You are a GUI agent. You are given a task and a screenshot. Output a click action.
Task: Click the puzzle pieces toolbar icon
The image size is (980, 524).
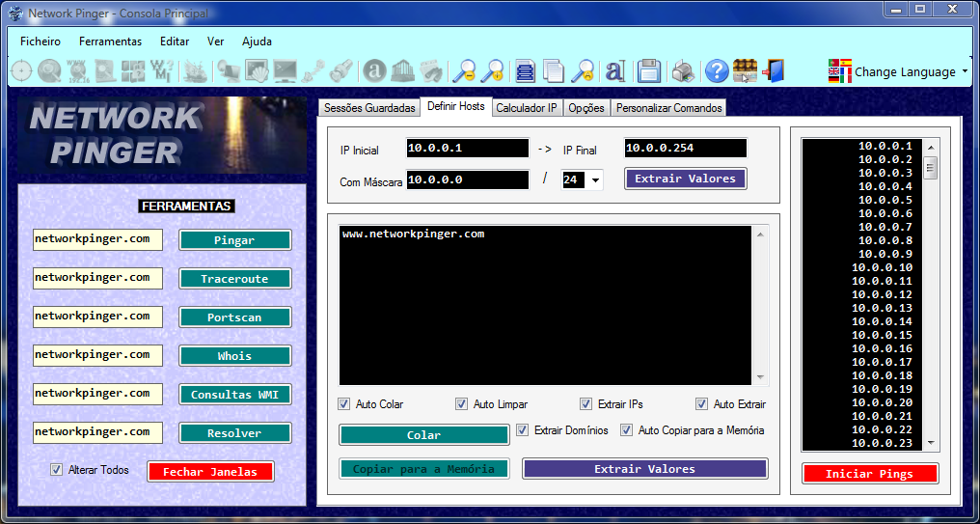click(x=133, y=70)
